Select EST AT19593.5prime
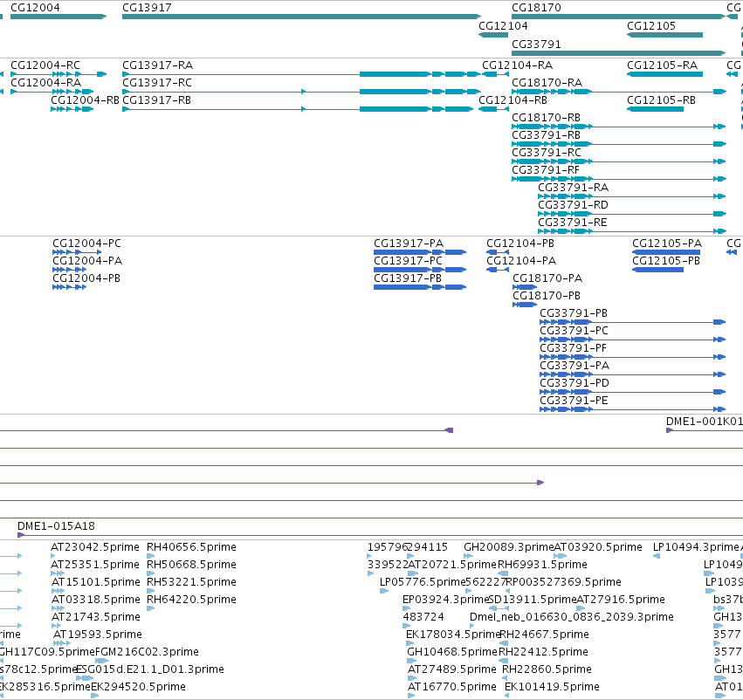743x700 pixels. pyautogui.click(x=98, y=635)
